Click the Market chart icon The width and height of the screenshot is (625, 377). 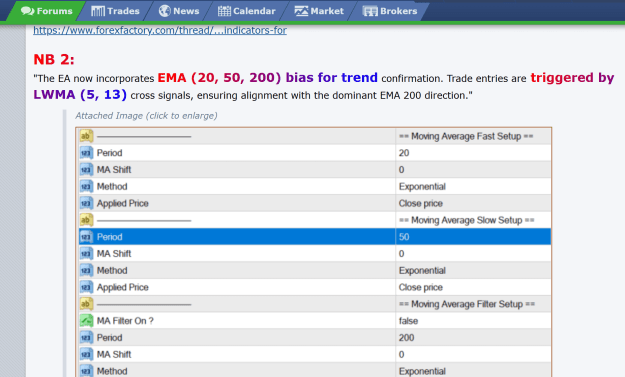(301, 11)
